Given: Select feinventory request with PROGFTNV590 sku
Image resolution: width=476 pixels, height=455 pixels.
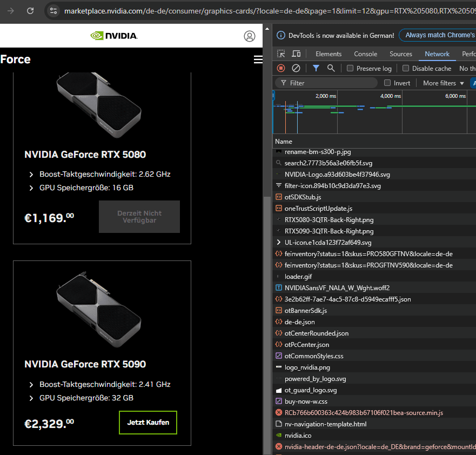Looking at the screenshot, I should [x=368, y=265].
